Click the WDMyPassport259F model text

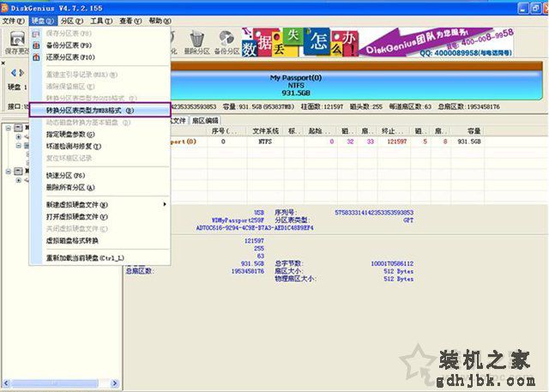pyautogui.click(x=238, y=220)
